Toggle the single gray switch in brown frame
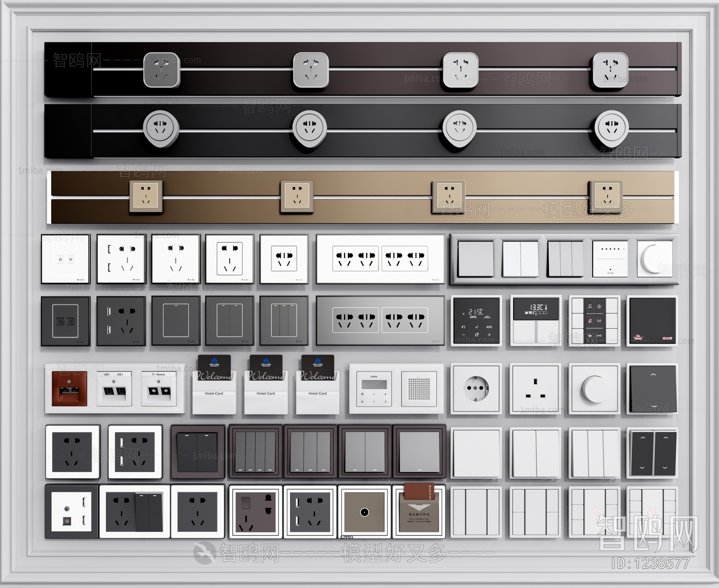 [419, 451]
